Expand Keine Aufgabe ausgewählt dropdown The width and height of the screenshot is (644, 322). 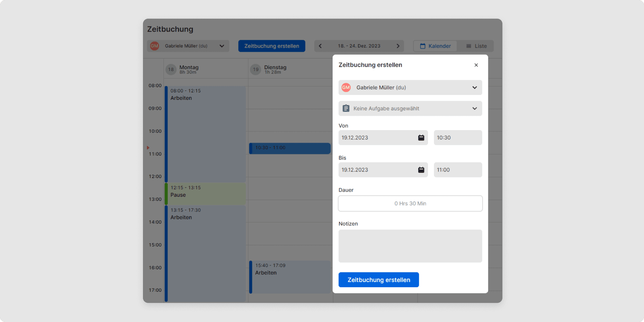[x=475, y=108]
